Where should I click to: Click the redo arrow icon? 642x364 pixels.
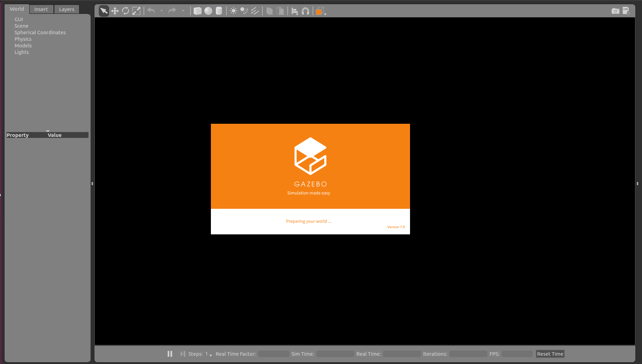[172, 11]
